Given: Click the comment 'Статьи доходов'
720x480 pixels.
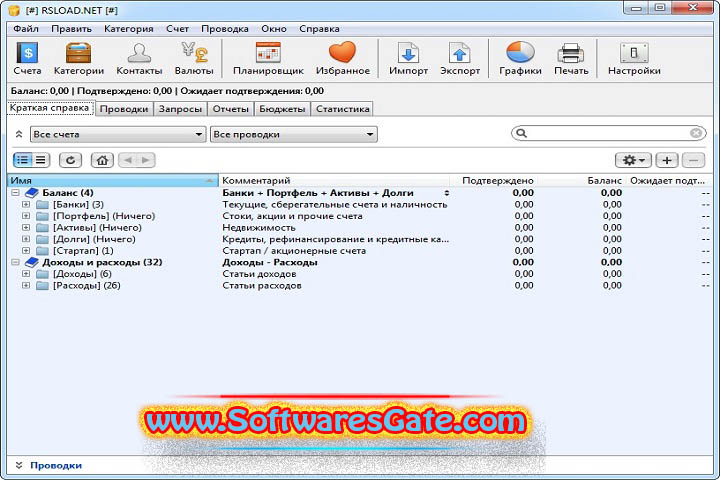Looking at the screenshot, I should [259, 274].
